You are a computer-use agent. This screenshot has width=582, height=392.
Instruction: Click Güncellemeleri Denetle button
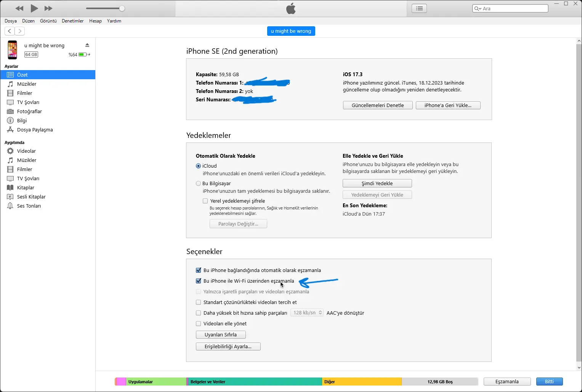pyautogui.click(x=378, y=105)
